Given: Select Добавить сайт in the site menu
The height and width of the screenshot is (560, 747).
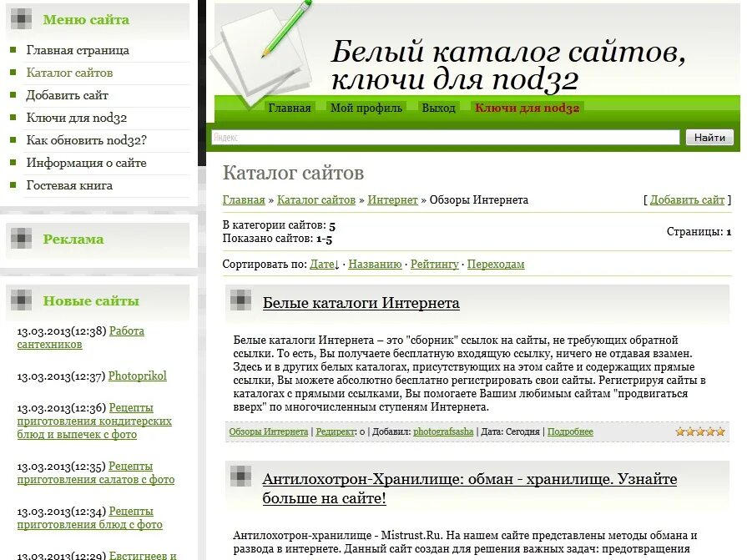Looking at the screenshot, I should (x=67, y=95).
